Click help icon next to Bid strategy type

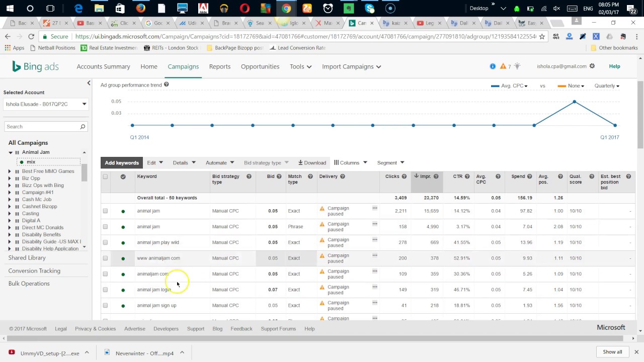pyautogui.click(x=249, y=176)
